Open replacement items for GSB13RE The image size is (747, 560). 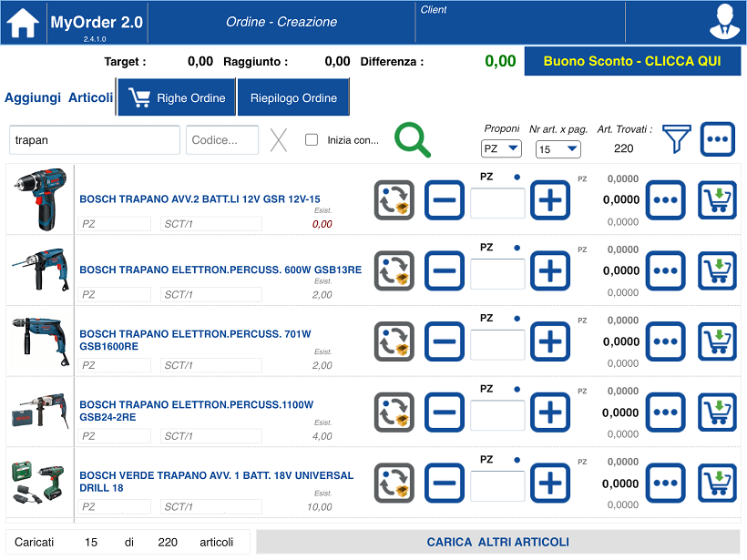pos(394,270)
